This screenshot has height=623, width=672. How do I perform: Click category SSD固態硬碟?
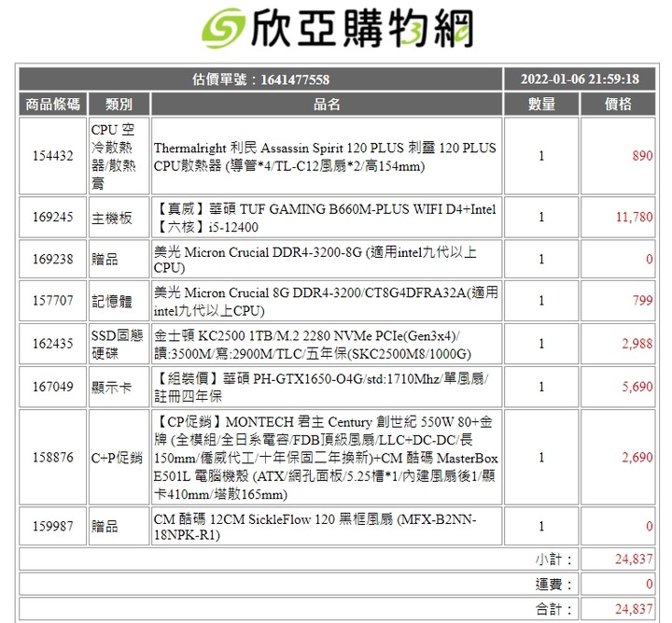pyautogui.click(x=117, y=344)
